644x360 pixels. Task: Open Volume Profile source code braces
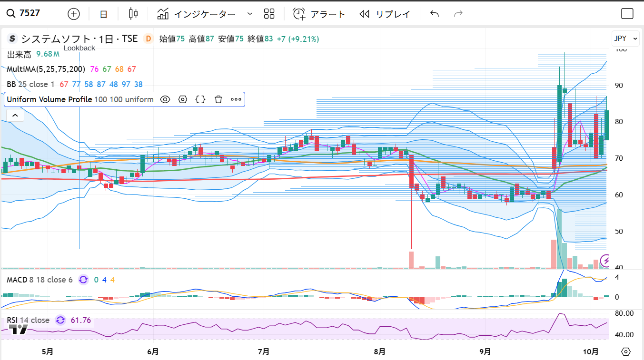click(x=200, y=99)
